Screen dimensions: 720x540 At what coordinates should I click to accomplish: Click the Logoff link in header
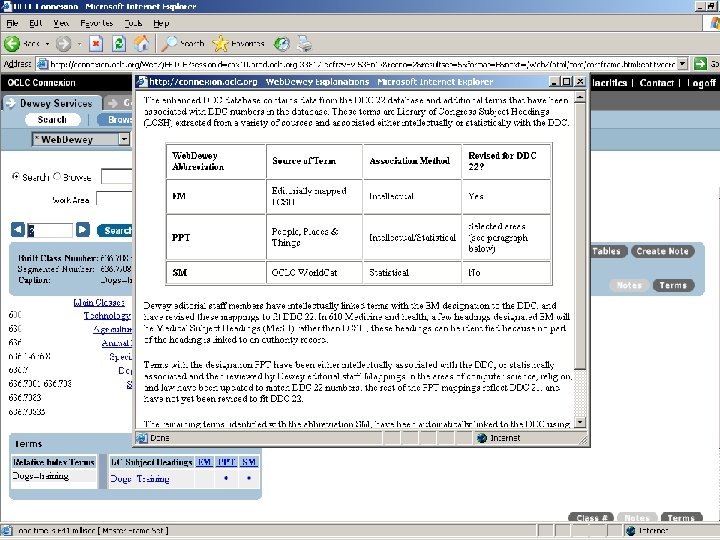[701, 83]
